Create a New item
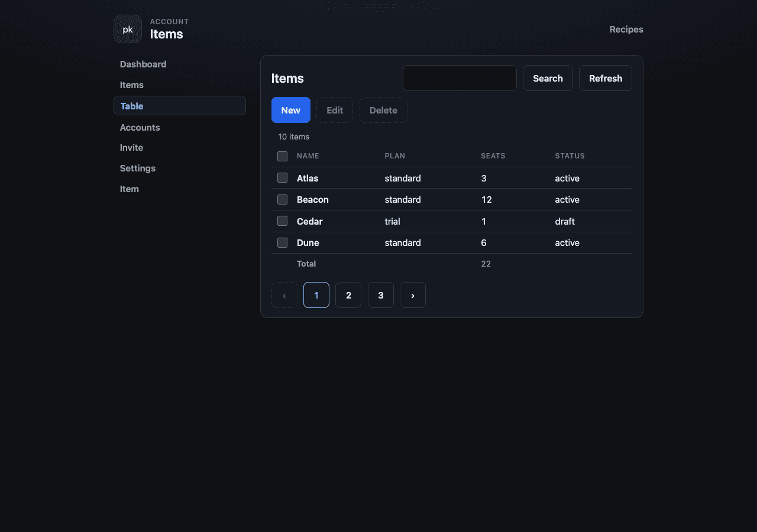Viewport: 757px width, 532px height. pyautogui.click(x=291, y=110)
